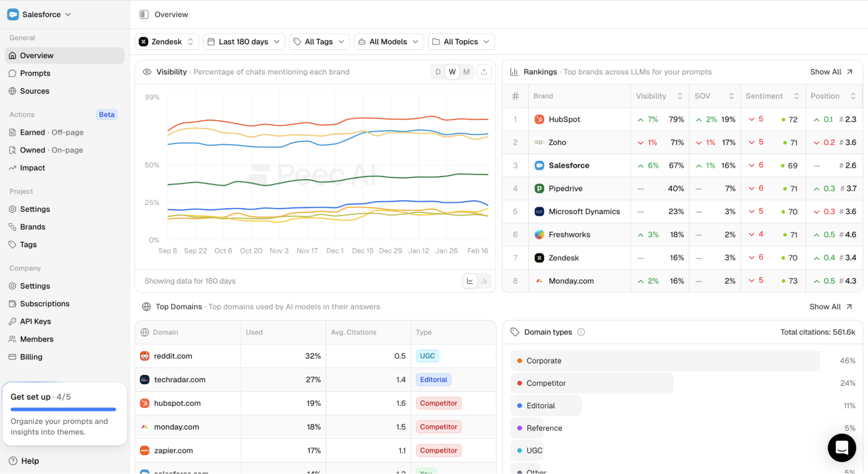Open the Salesforce workspace dropdown

click(40, 14)
